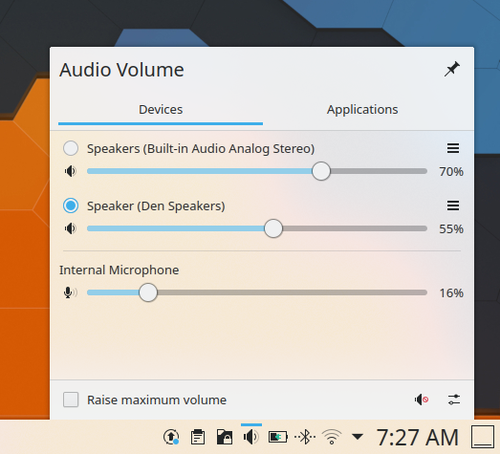Switch to the Devices tab
Viewport: 500px width, 454px height.
click(161, 110)
